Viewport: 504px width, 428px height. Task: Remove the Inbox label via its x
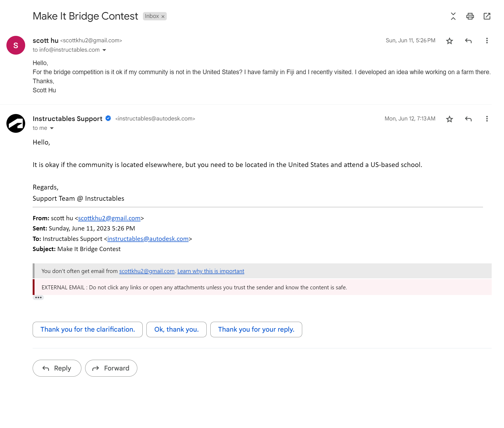click(x=163, y=16)
